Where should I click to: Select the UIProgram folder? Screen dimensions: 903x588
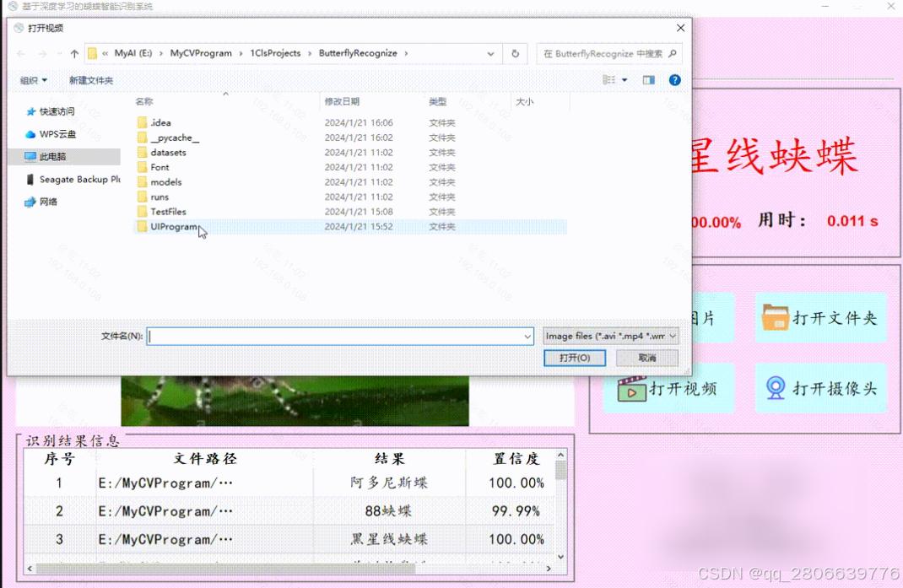coord(173,227)
